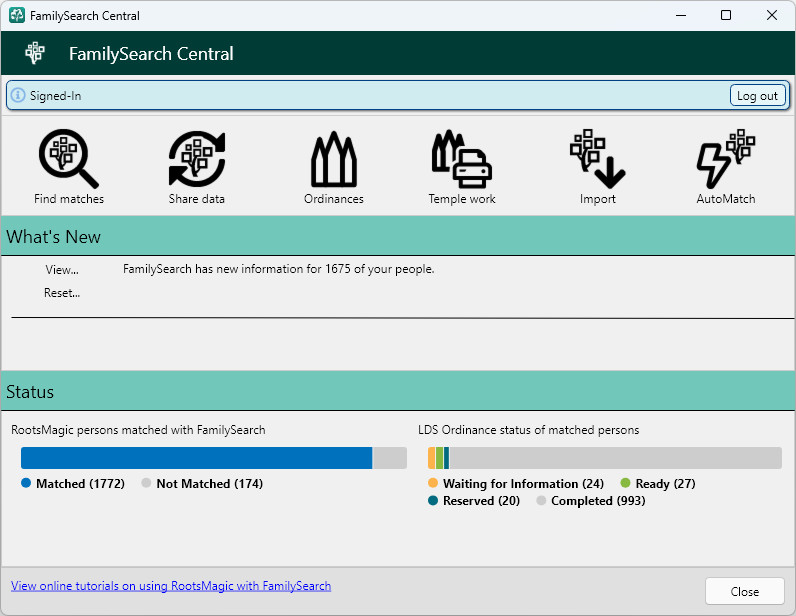
Task: Click the gray Not Matched bar segment
Action: pyautogui.click(x=389, y=458)
